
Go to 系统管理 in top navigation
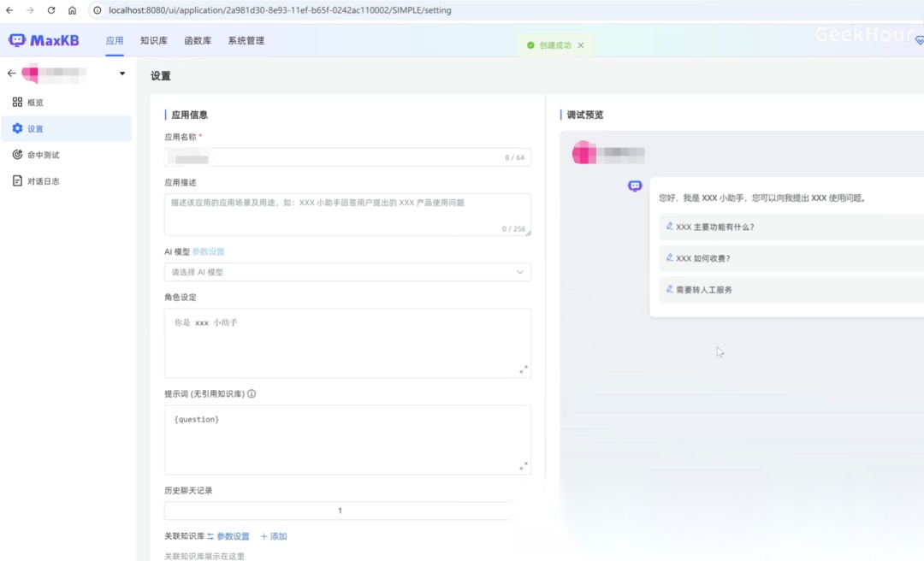246,41
